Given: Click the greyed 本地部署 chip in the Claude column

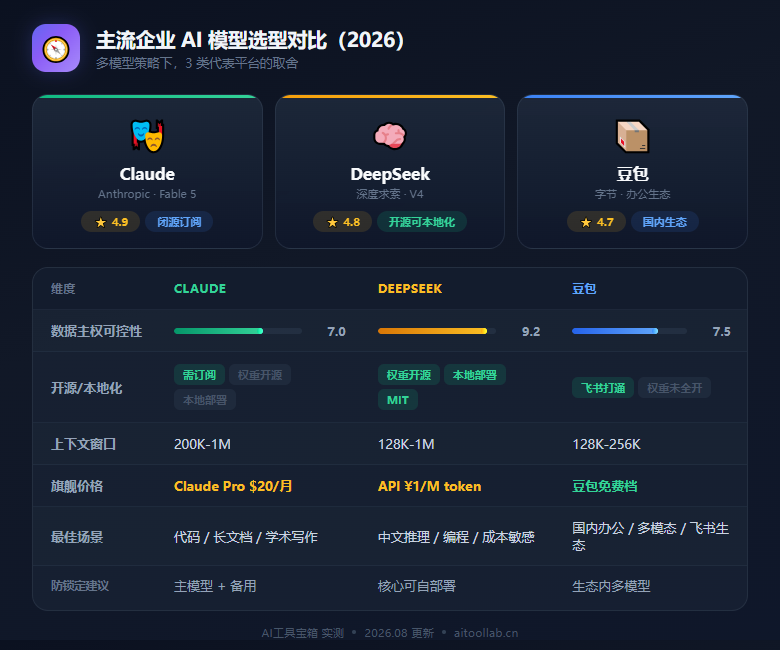Looking at the screenshot, I should (x=204, y=400).
